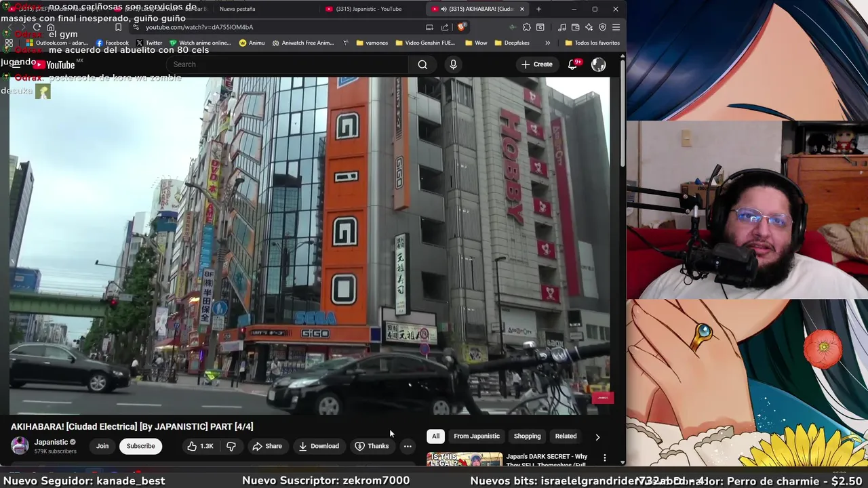868x488 pixels.
Task: Select the Shopping filter chip
Action: point(527,436)
